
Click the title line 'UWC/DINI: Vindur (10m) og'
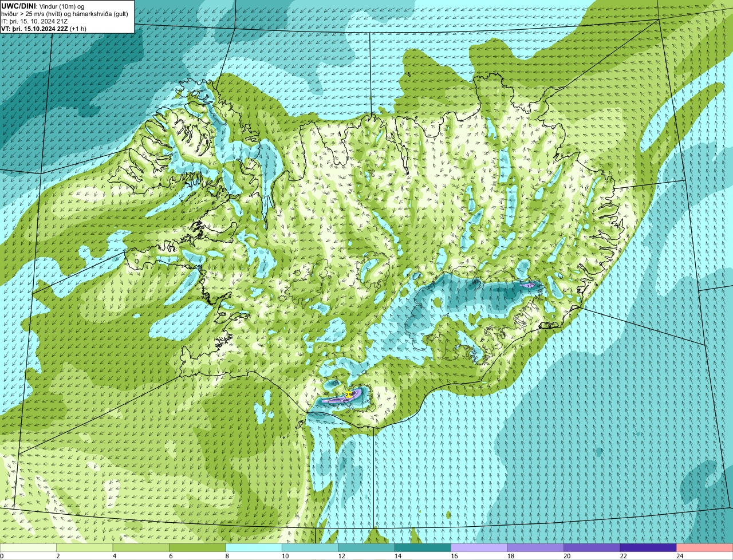(x=43, y=6)
